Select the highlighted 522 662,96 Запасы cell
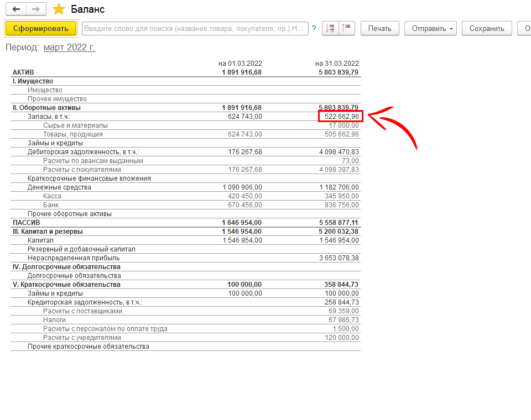The image size is (531, 420). [x=339, y=117]
